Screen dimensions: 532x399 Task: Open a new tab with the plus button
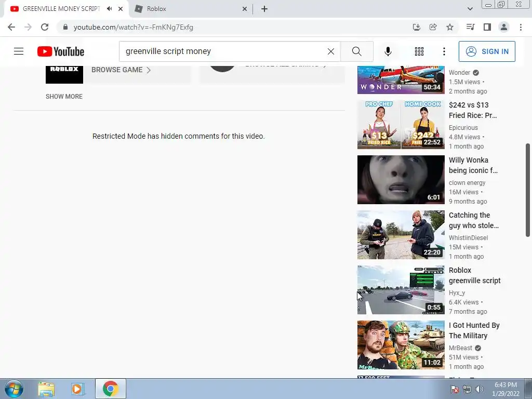(264, 9)
